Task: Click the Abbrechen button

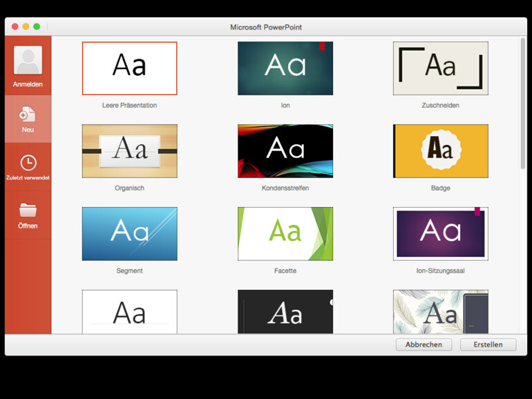Action: click(424, 344)
